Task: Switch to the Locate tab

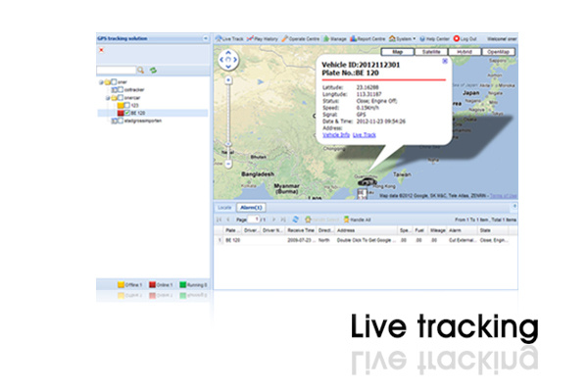Action: [224, 208]
